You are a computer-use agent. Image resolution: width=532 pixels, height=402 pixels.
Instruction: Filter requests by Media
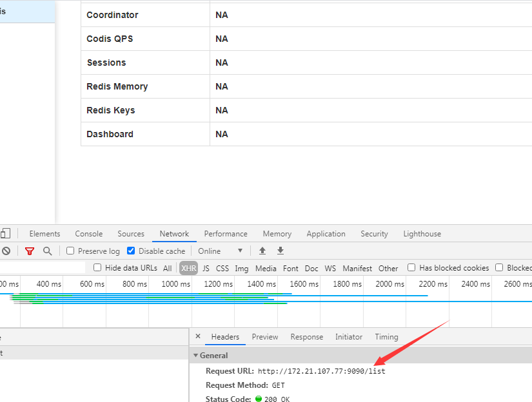pos(266,269)
